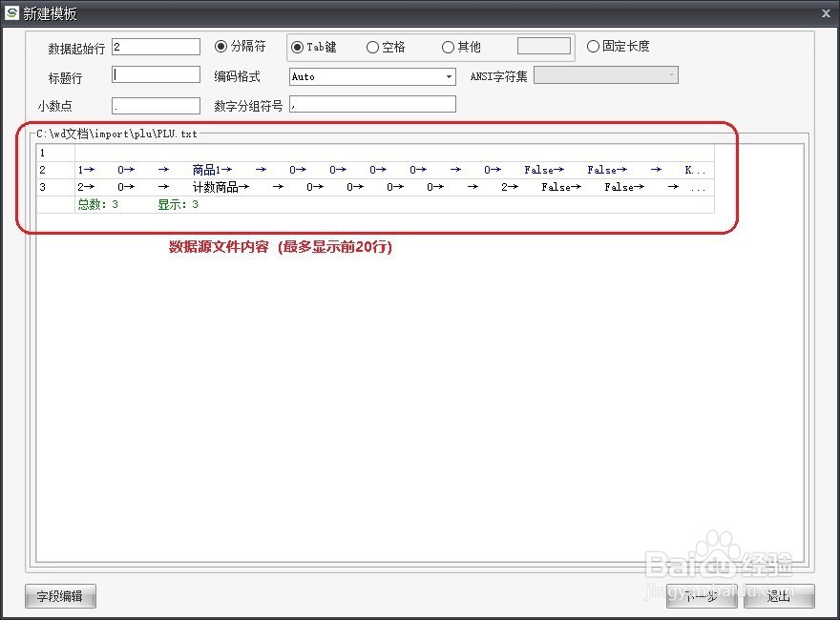This screenshot has height=620, width=840.
Task: Click the application icon in the title bar
Action: click(13, 13)
